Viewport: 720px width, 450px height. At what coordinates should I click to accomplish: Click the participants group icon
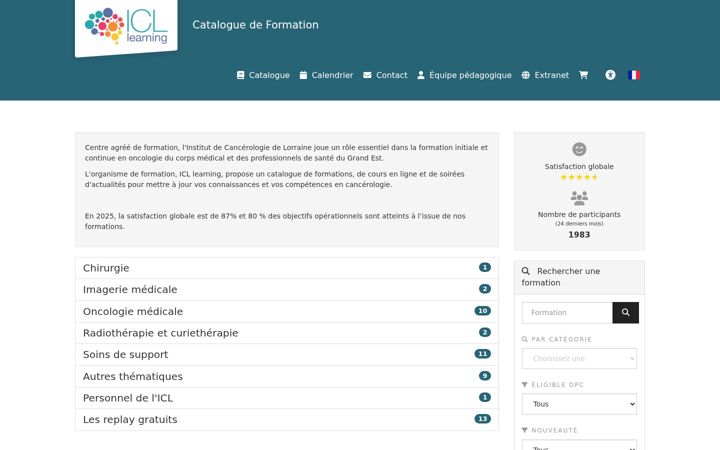(579, 198)
